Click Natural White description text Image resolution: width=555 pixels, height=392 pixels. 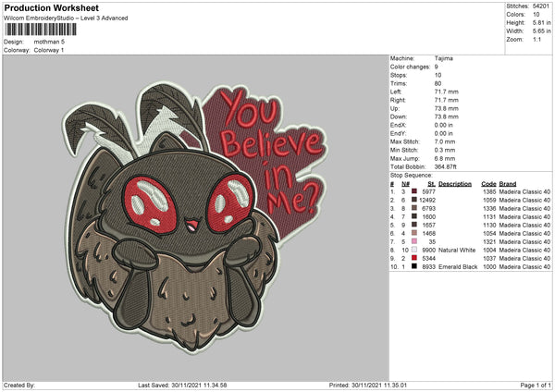457,250
